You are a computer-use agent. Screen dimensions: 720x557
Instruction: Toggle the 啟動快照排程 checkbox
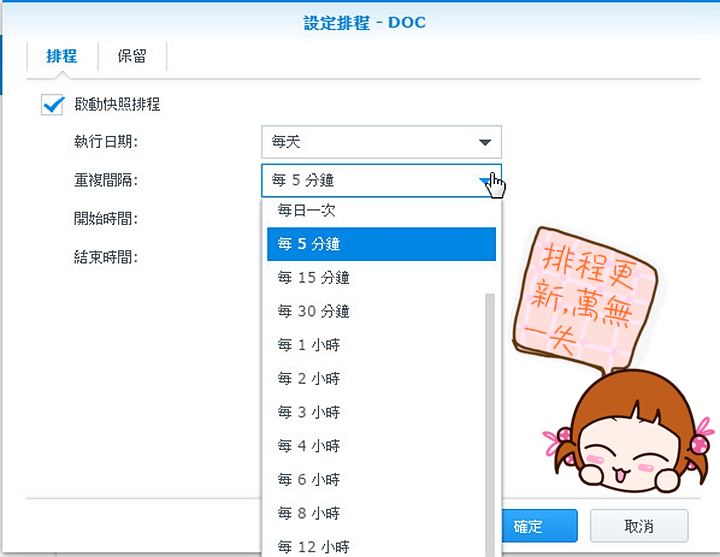tap(52, 105)
